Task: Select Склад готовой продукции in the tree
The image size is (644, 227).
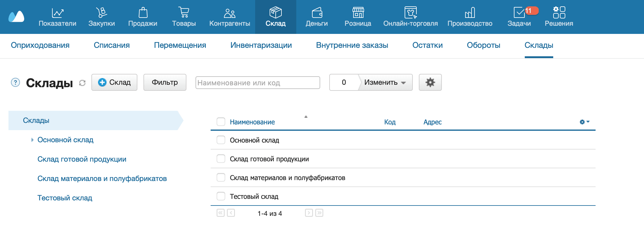Action: [82, 159]
